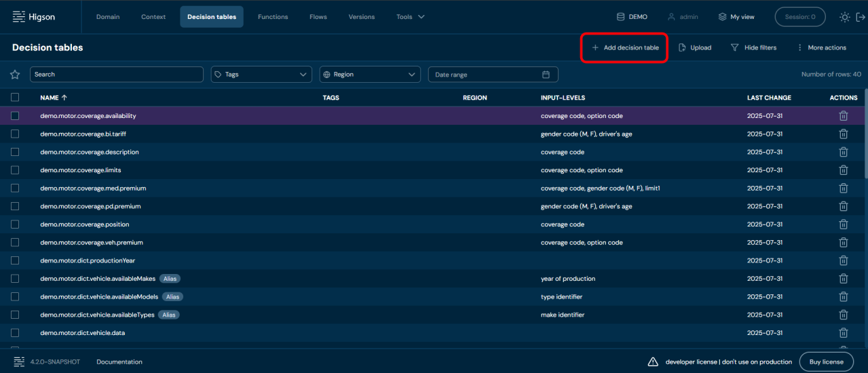The image size is (868, 373).
Task: Switch to the Functions tab
Action: pyautogui.click(x=273, y=17)
